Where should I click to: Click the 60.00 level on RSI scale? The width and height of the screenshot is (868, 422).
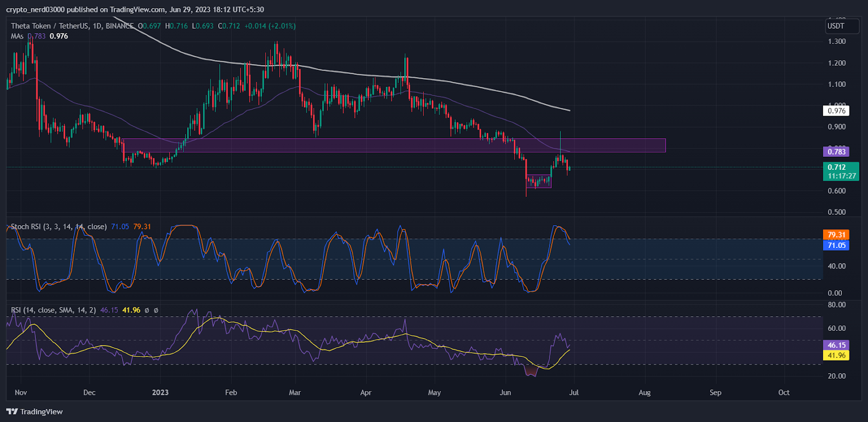(837, 328)
